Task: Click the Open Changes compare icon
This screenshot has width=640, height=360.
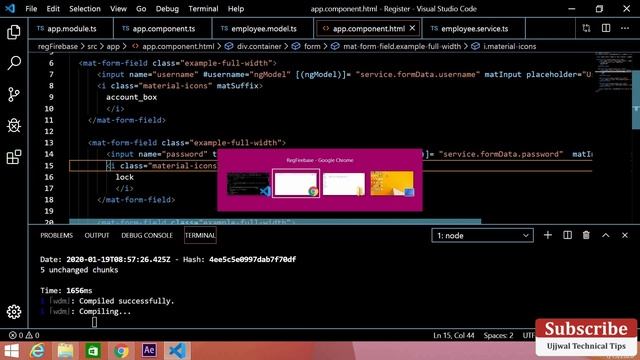Action: pyautogui.click(x=587, y=28)
